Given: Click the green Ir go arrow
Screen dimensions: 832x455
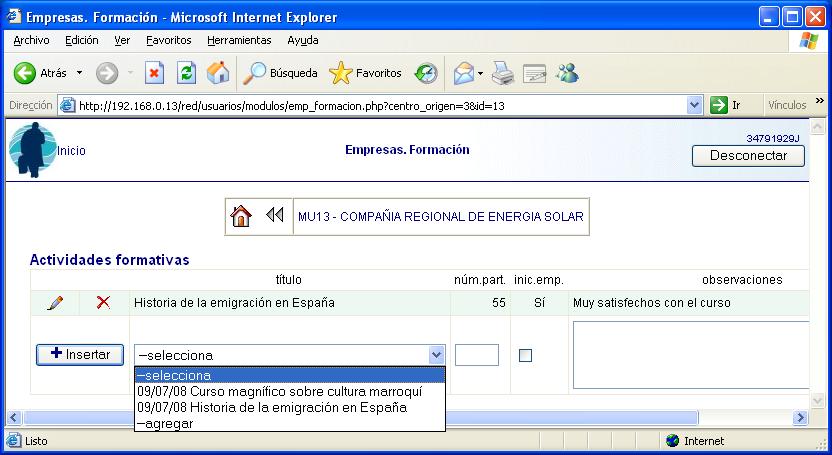Looking at the screenshot, I should 718,105.
